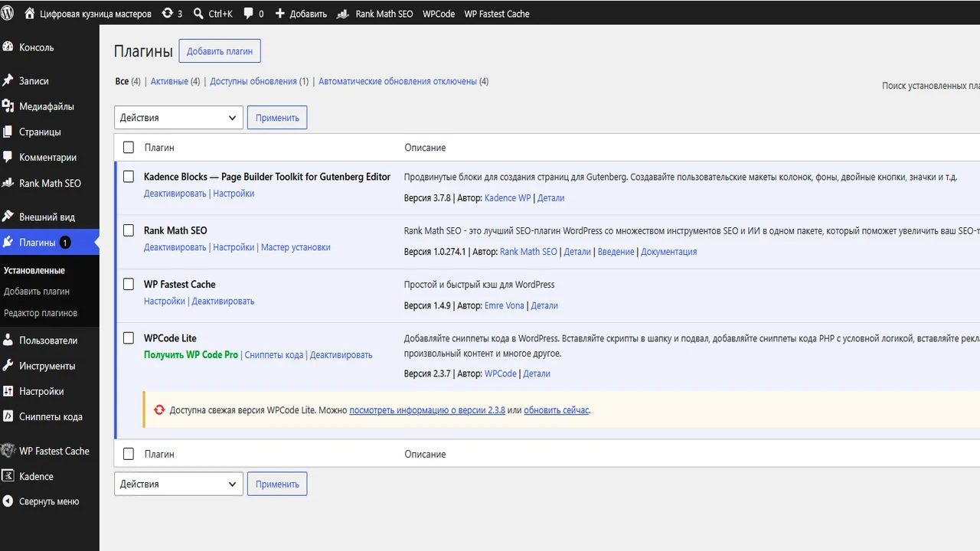The width and height of the screenshot is (980, 551).
Task: Click обновить сейчас in the update notice
Action: tap(557, 410)
